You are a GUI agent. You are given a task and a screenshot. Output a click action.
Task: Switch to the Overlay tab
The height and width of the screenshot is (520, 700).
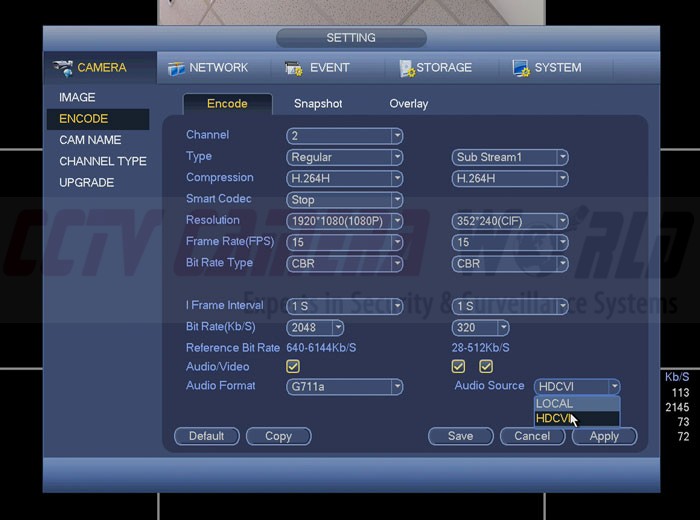click(408, 104)
